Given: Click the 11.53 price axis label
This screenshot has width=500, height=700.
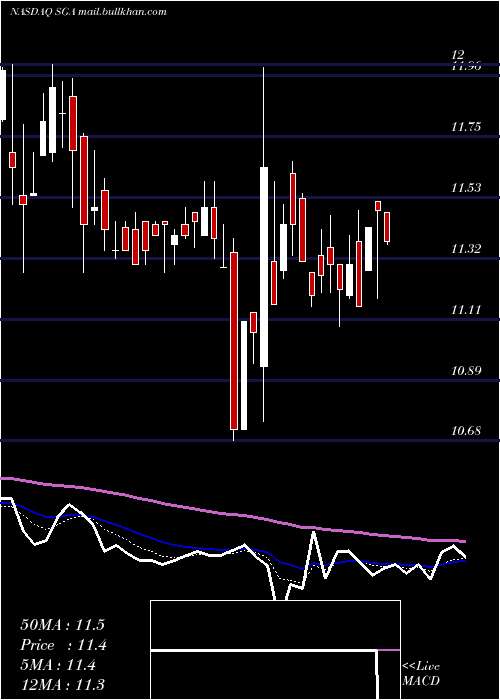Looking at the screenshot, I should (466, 188).
